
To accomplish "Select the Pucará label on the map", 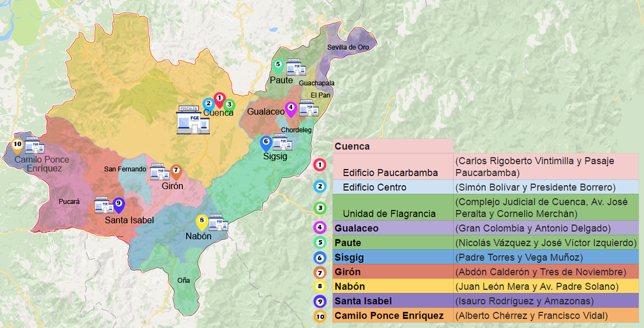I will tap(69, 202).
